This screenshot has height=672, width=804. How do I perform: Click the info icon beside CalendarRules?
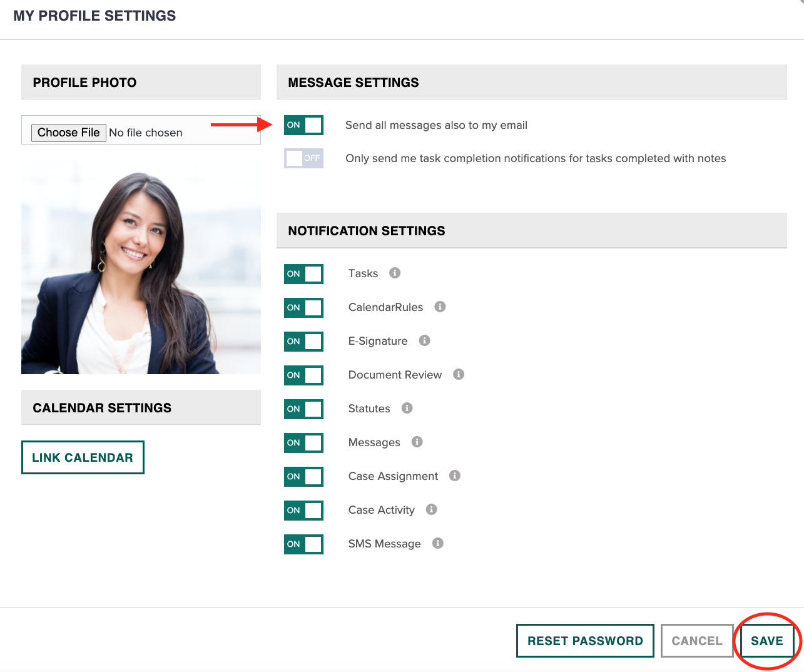coord(440,307)
